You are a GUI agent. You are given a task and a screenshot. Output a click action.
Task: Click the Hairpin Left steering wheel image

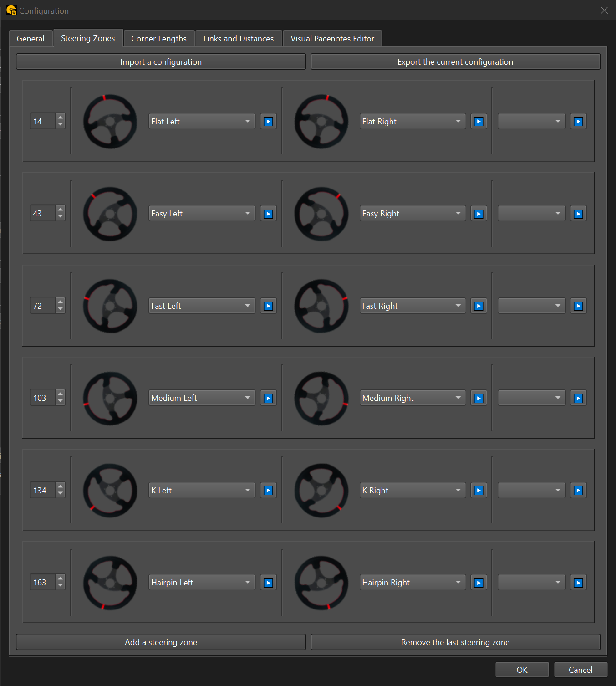point(110,583)
